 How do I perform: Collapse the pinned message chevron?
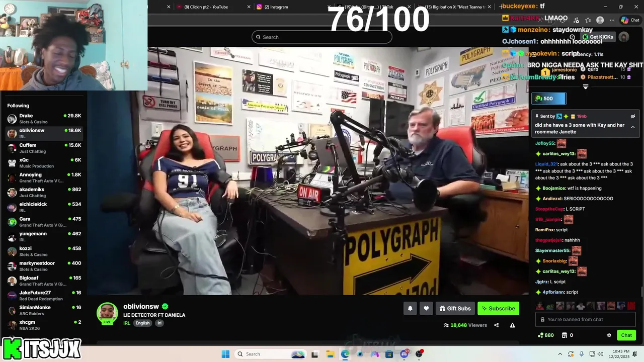(632, 127)
